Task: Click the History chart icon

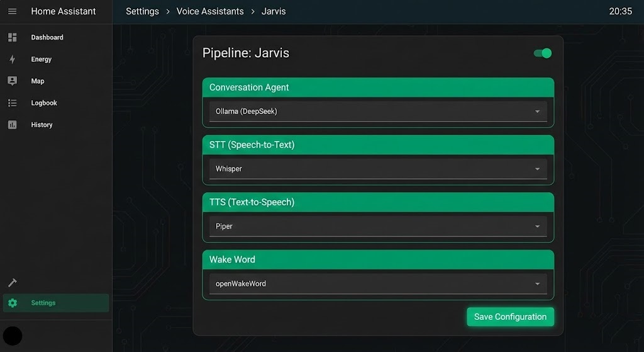Action: (x=13, y=125)
